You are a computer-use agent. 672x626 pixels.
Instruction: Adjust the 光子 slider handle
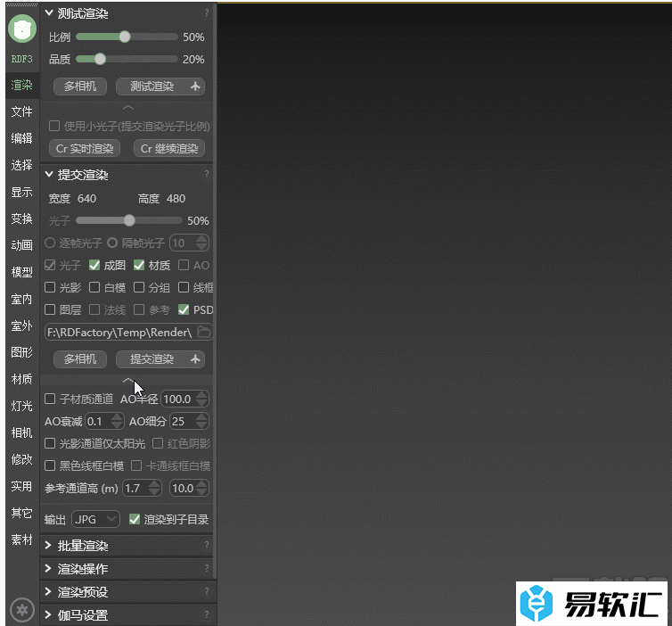coord(129,221)
